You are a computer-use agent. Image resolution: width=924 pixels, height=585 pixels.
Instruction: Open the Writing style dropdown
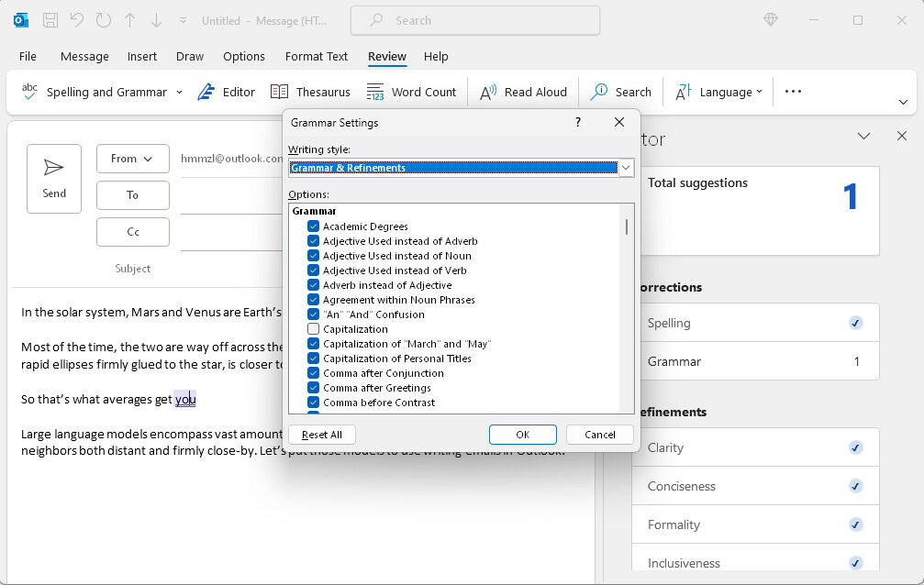click(x=625, y=168)
